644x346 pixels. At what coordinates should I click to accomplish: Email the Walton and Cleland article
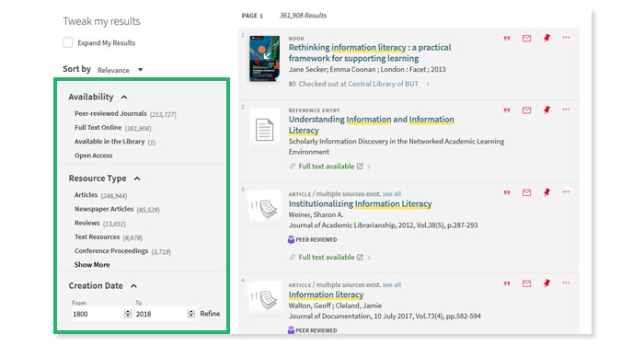tap(526, 283)
